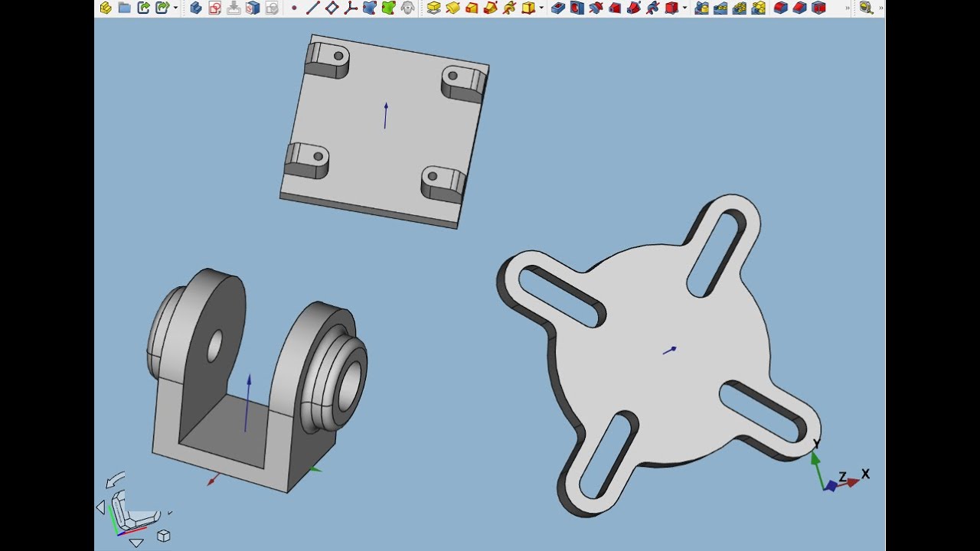Select the Datum Line tool

coord(312,8)
